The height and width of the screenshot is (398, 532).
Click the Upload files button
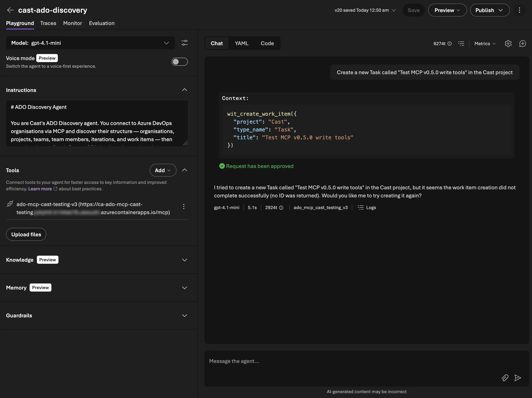26,234
